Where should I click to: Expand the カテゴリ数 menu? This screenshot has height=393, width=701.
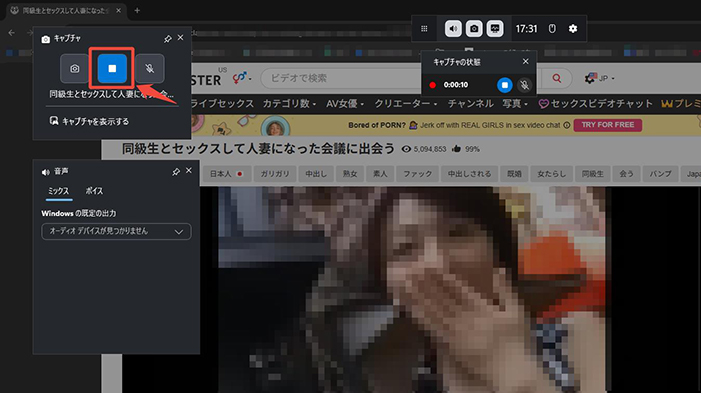[x=289, y=104]
